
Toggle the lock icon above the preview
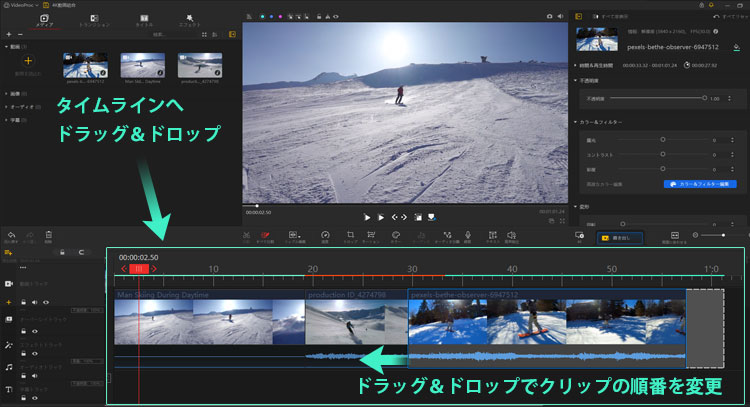point(319,17)
